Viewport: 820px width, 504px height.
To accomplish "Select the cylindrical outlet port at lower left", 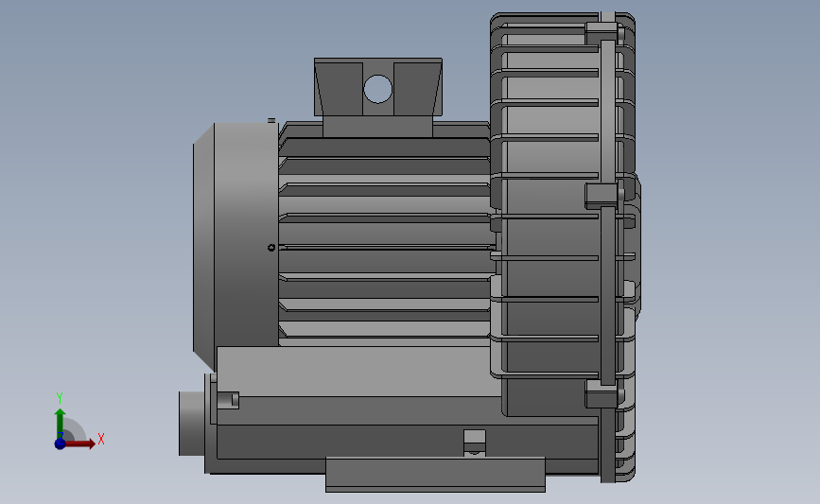I will point(192,424).
